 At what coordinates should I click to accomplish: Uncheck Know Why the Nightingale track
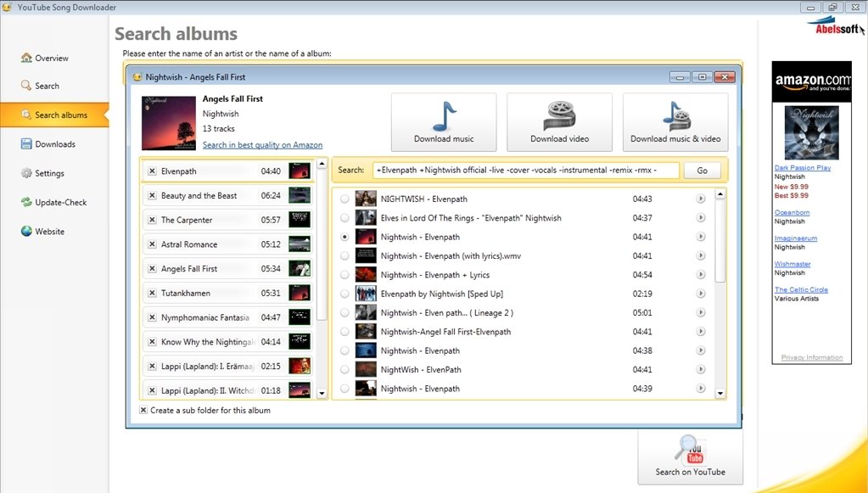152,341
